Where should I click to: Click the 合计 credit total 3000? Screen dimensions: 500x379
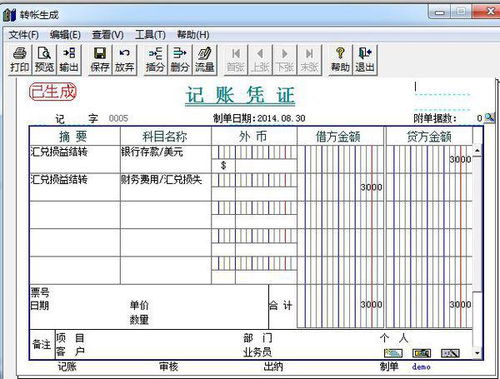pyautogui.click(x=460, y=304)
